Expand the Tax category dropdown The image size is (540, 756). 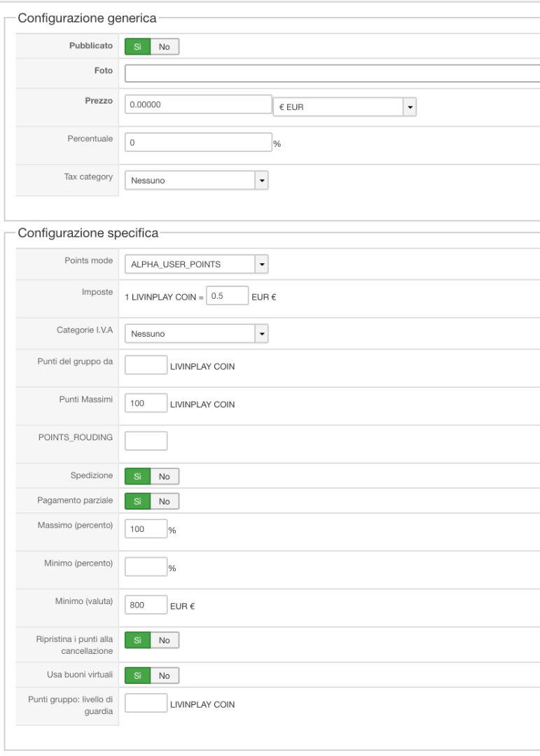(x=196, y=181)
